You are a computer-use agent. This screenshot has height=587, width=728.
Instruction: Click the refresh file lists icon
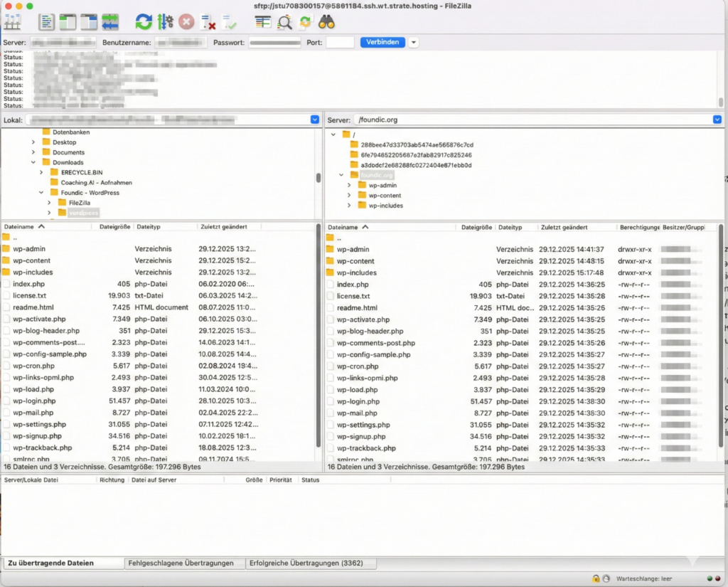click(144, 21)
